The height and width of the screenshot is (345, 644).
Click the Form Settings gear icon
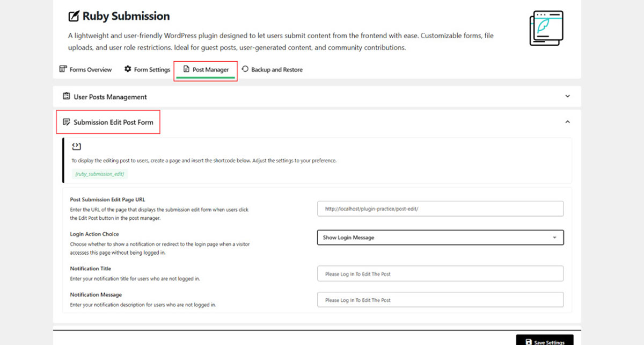128,69
